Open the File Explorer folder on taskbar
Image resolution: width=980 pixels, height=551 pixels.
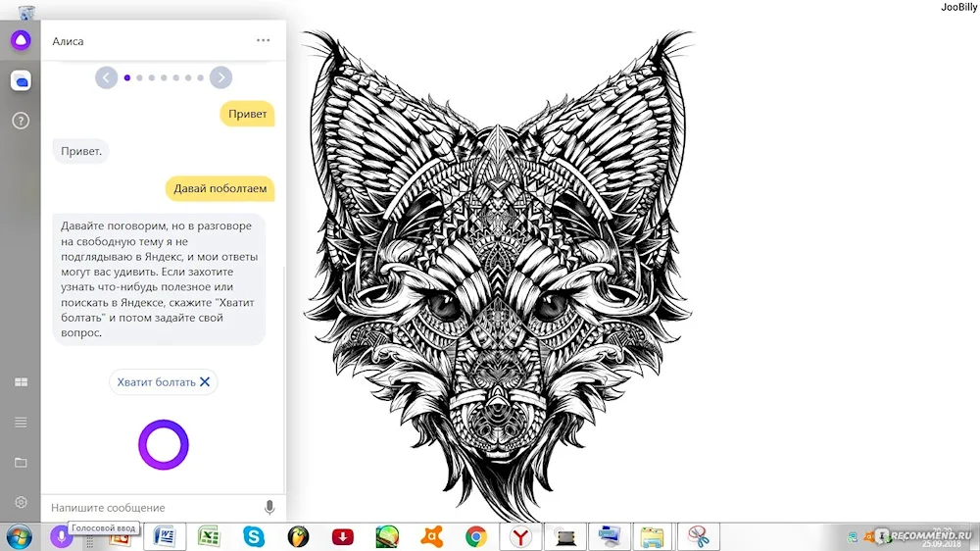point(652,536)
